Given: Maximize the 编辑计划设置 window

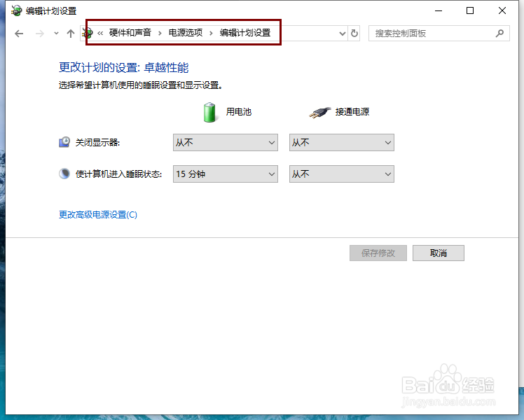Looking at the screenshot, I should pyautogui.click(x=470, y=10).
